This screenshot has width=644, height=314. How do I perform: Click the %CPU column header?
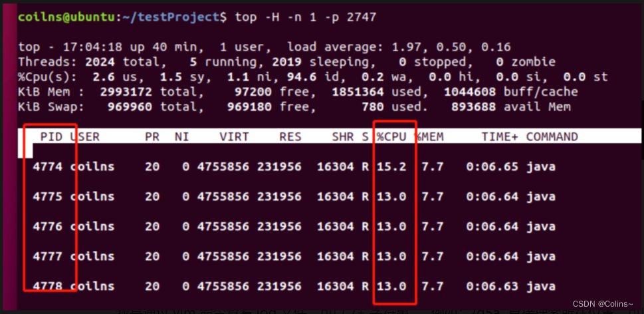point(391,136)
